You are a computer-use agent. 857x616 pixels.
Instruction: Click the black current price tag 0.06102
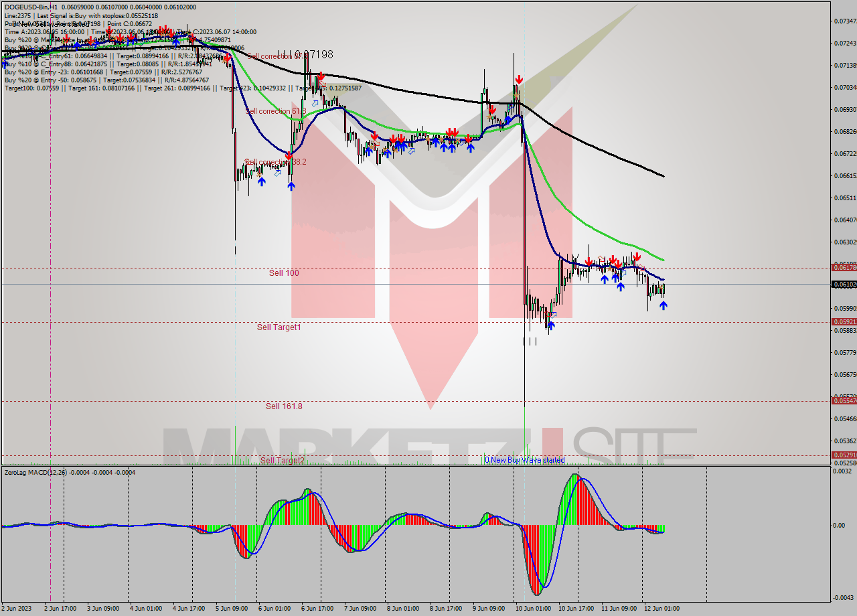click(x=844, y=285)
